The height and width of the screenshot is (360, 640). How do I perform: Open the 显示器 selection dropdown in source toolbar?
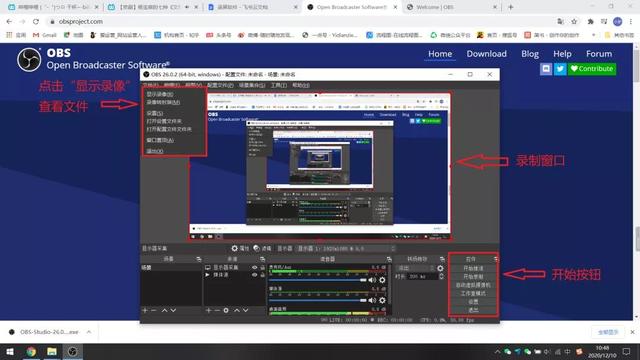click(347, 248)
